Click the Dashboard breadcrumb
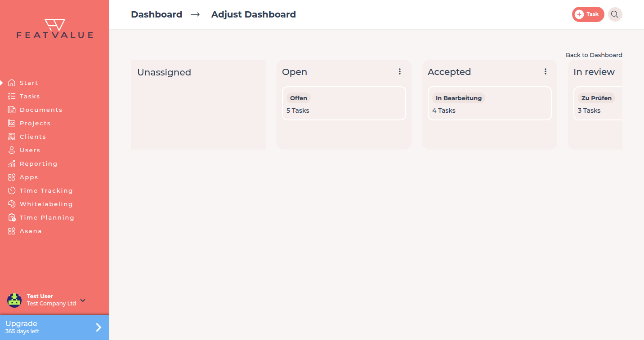 [157, 14]
